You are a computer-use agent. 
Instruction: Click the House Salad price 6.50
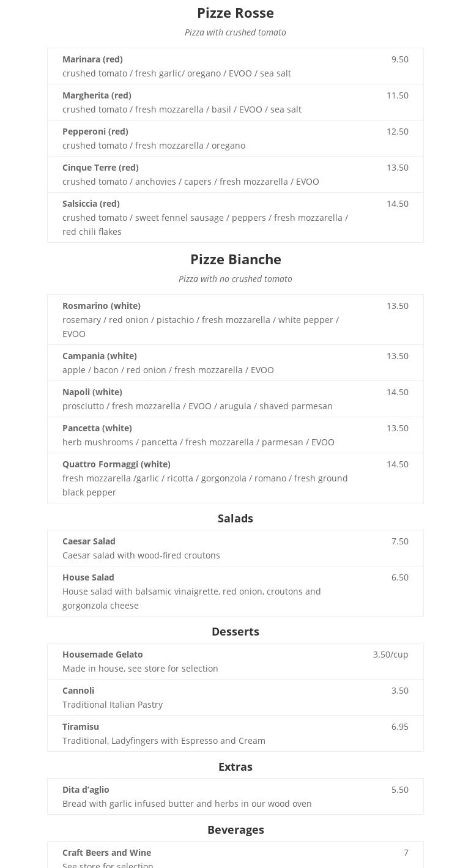point(399,577)
